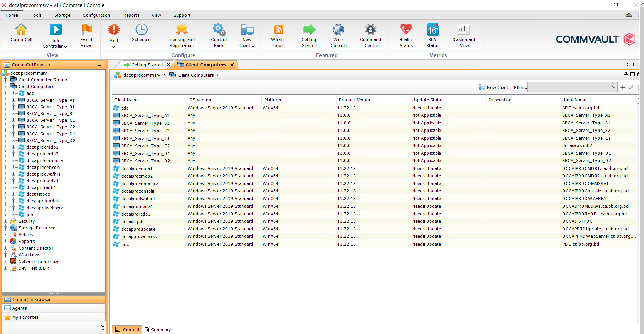644x334 pixels.
Task: Click New Client button above the table
Action: (x=494, y=87)
